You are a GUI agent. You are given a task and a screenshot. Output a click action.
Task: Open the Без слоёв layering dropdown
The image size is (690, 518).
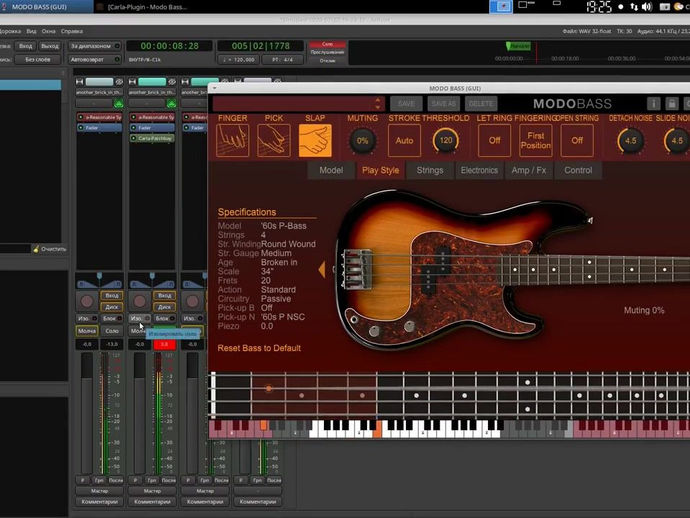[38, 59]
